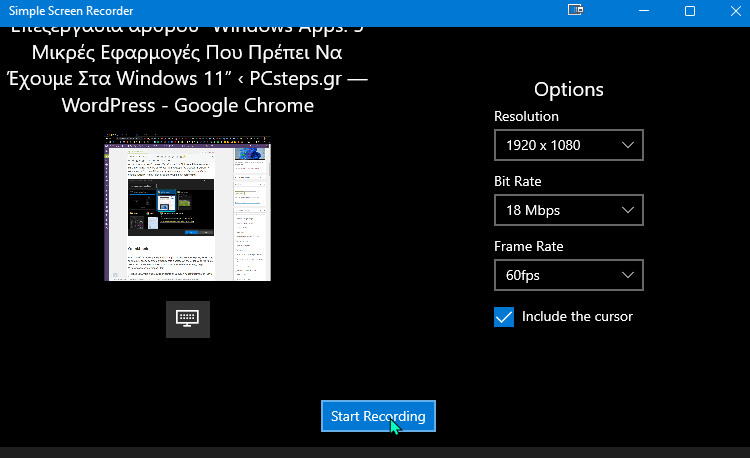
Task: Click the Resolution label
Action: pyautogui.click(x=526, y=116)
